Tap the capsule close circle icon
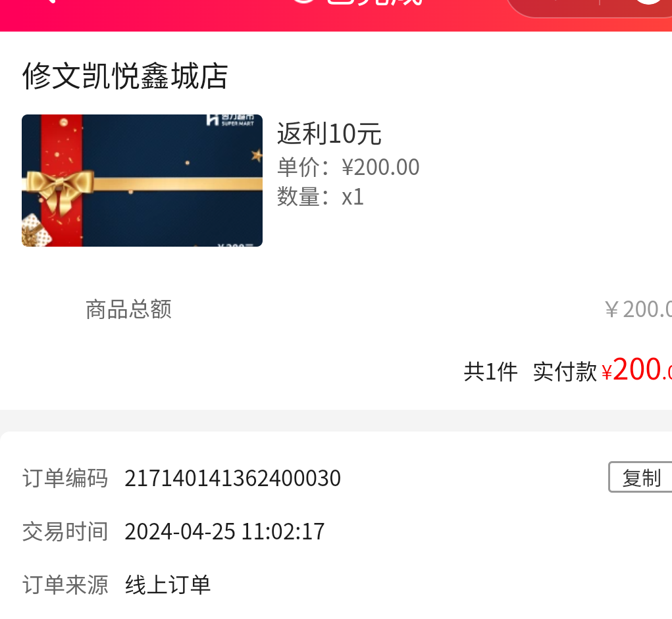 click(x=649, y=2)
